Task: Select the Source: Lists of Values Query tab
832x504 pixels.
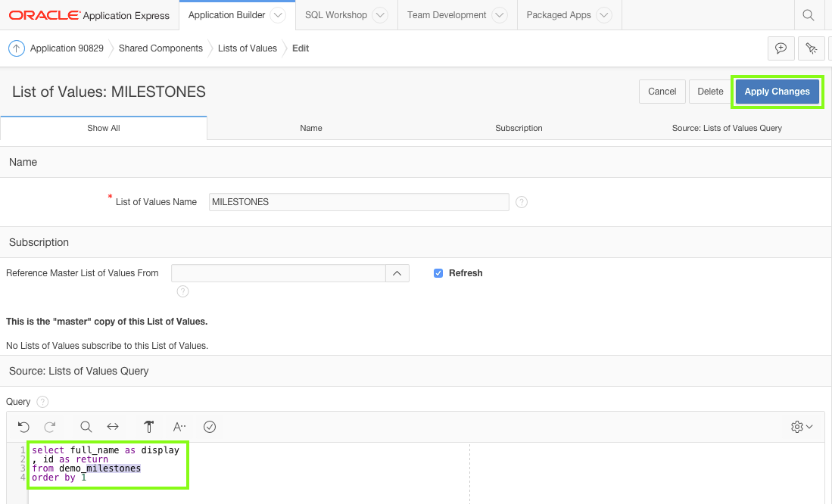Action: click(x=727, y=128)
